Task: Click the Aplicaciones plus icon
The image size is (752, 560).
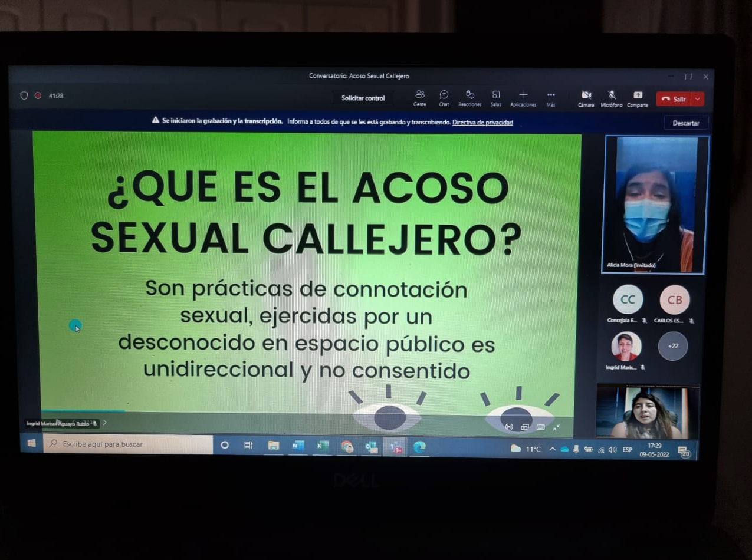Action: point(523,95)
